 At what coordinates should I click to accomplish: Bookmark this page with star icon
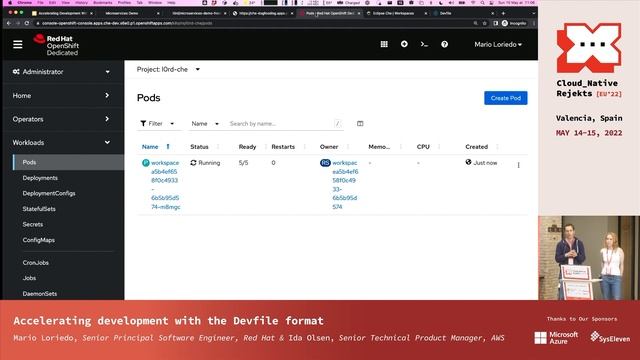pos(484,23)
